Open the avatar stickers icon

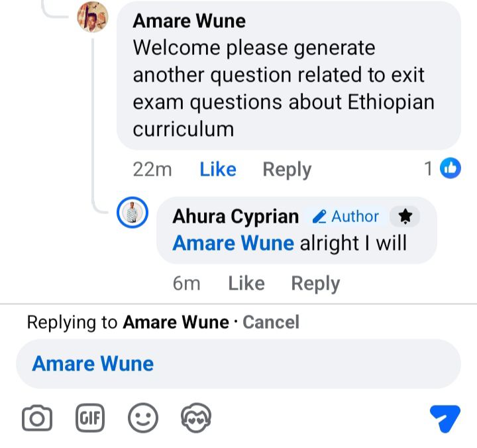(x=196, y=418)
